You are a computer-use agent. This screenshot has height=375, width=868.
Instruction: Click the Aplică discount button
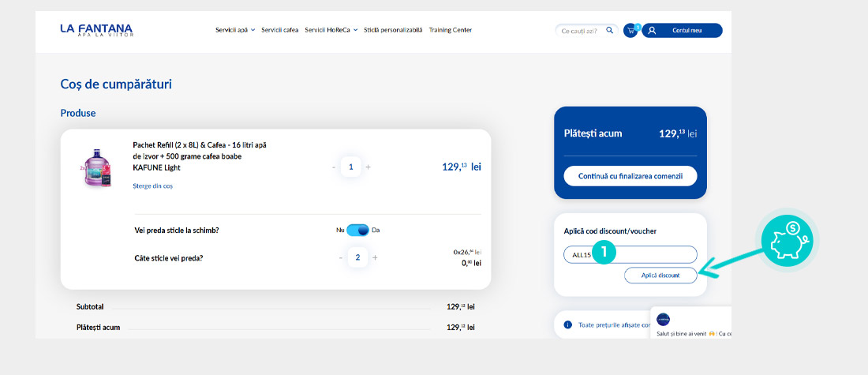pos(660,275)
